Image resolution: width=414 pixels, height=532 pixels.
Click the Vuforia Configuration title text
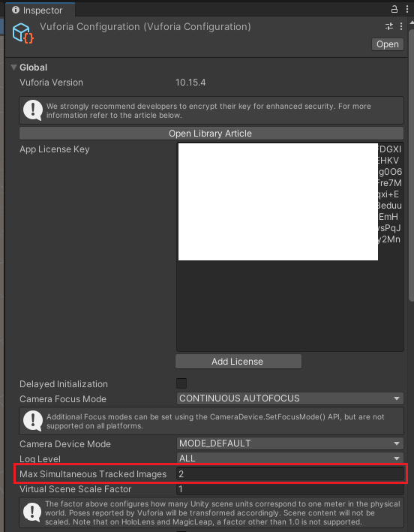[145, 27]
